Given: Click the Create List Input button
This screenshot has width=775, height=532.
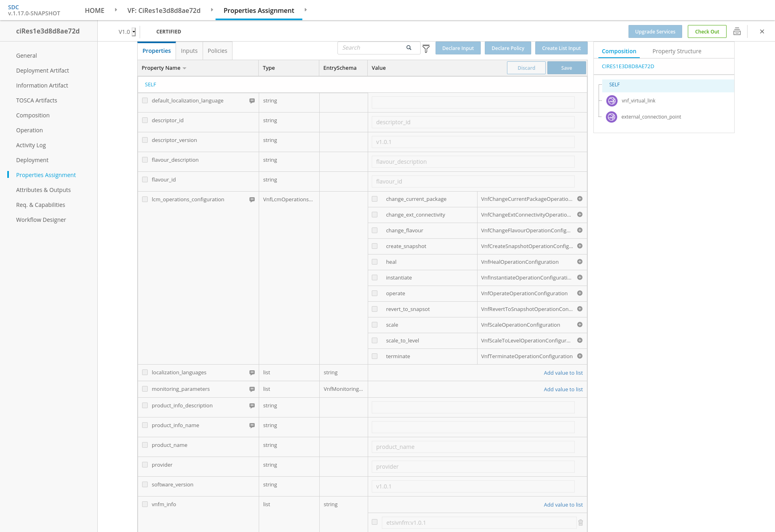Looking at the screenshot, I should (561, 48).
